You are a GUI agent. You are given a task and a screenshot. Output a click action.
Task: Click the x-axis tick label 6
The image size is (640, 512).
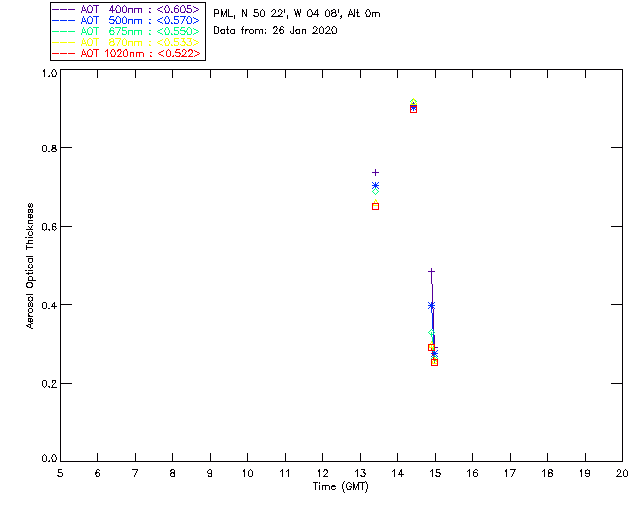(98, 473)
